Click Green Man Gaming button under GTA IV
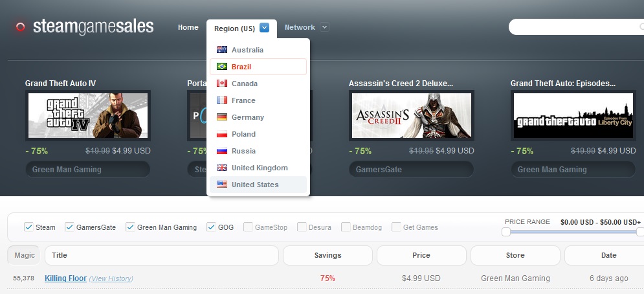Screen dimensions: 644x294 (88, 170)
